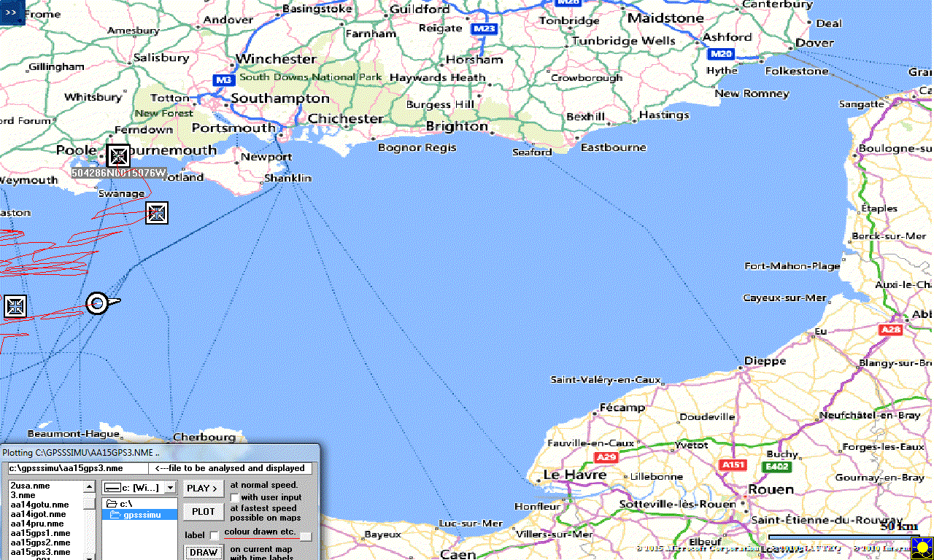
Task: Click the waypoint marker at the left map edge
Action: tap(15, 306)
